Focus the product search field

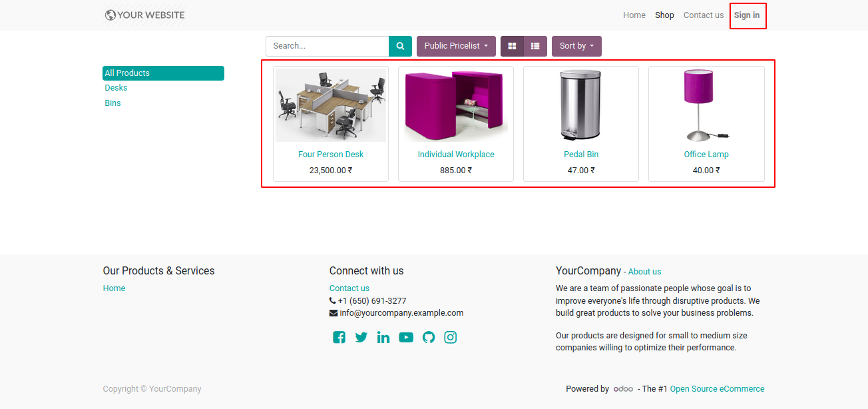(x=327, y=46)
